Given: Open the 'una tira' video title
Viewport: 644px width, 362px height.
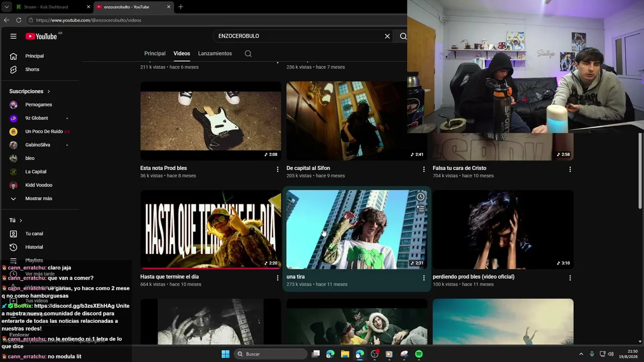Looking at the screenshot, I should [x=295, y=277].
